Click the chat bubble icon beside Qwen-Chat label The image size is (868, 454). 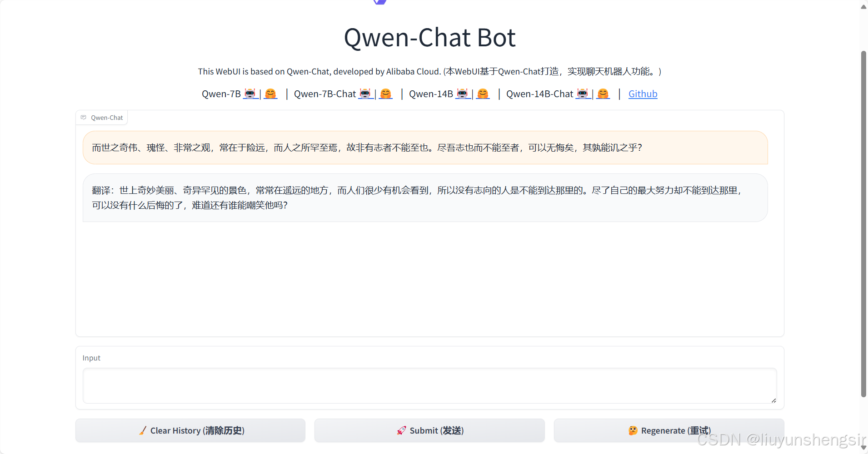point(84,118)
